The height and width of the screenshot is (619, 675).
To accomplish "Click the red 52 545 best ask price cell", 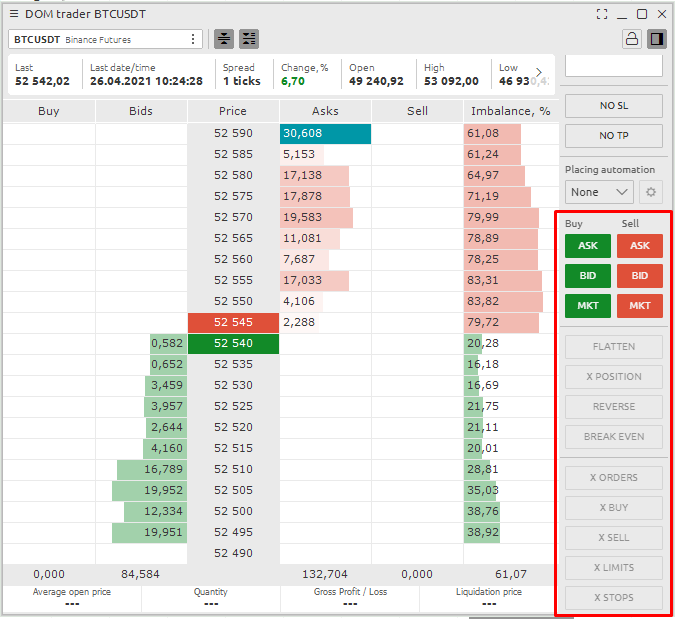I will pos(233,322).
